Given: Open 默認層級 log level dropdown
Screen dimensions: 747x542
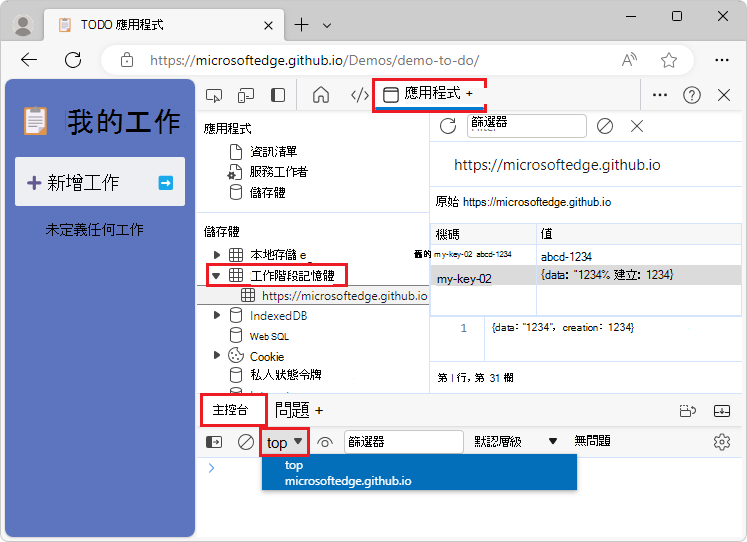Looking at the screenshot, I should coord(515,442).
